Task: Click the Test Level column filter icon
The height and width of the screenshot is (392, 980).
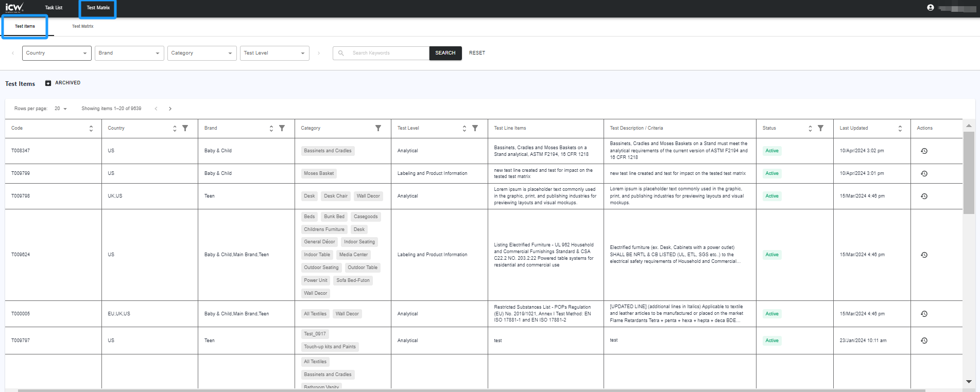Action: click(475, 128)
